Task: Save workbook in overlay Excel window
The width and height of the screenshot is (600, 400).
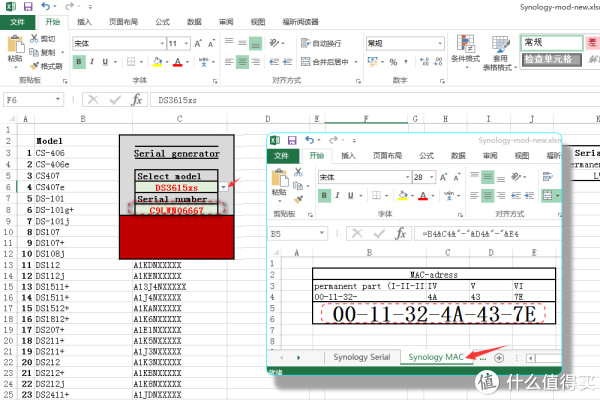Action: coord(292,140)
